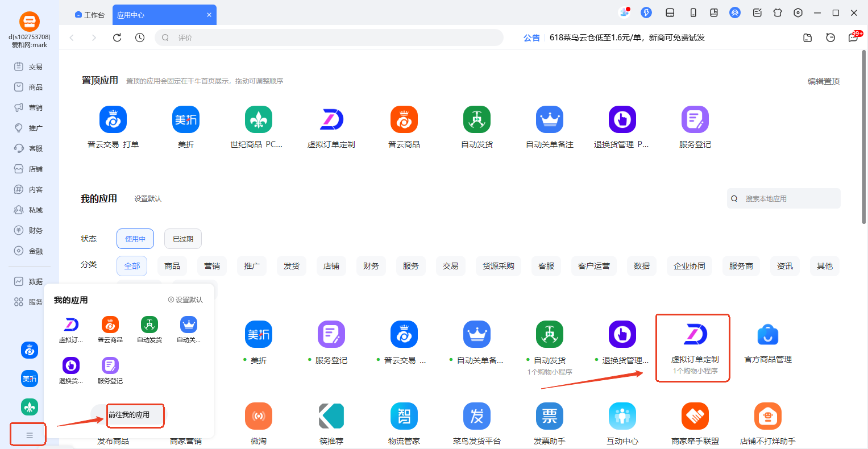
Task: Filter apps by 货源采购 category
Action: (499, 266)
